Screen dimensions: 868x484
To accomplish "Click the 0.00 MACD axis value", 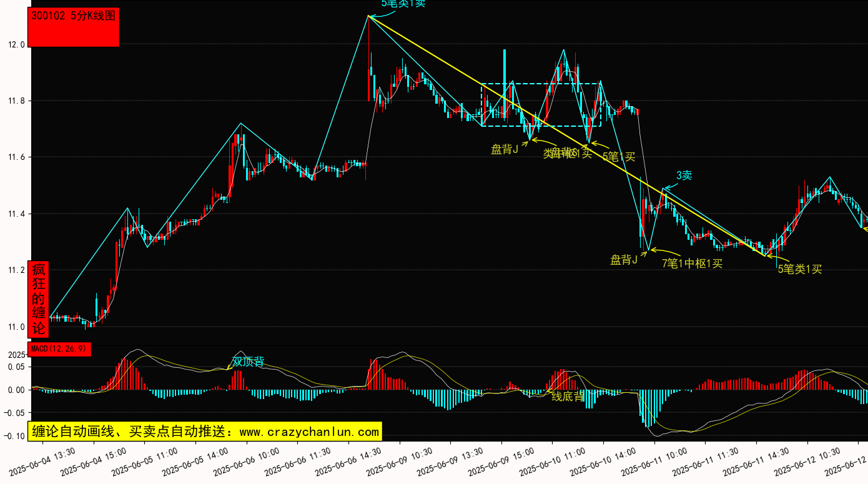I will [16, 390].
